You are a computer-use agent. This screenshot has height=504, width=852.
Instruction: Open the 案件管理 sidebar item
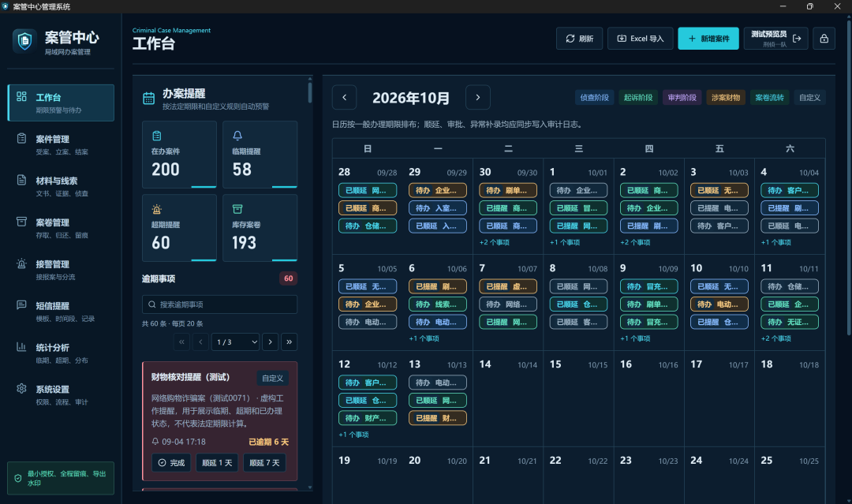pyautogui.click(x=60, y=144)
